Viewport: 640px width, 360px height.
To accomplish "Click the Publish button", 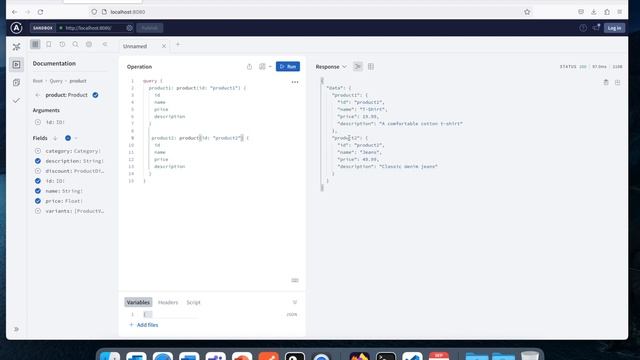I will click(149, 28).
